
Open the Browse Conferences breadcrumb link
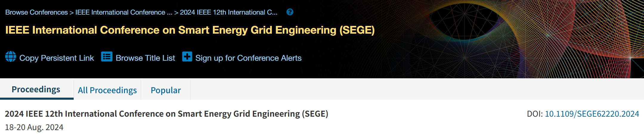point(36,13)
